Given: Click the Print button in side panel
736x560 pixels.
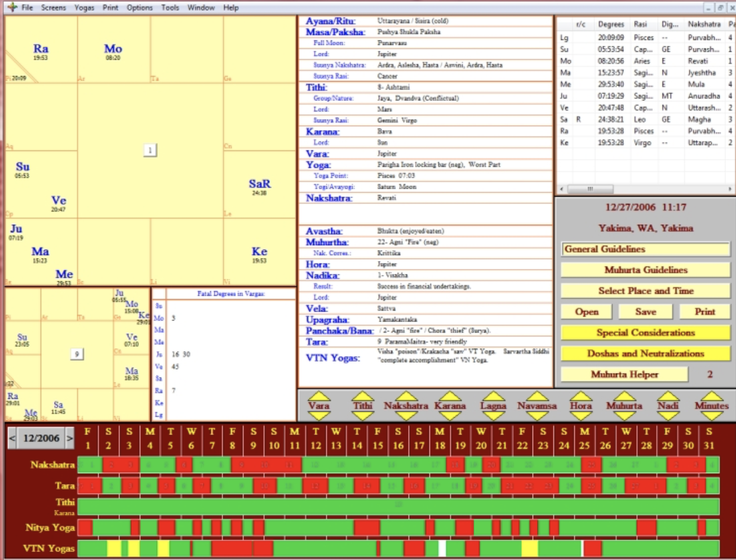Looking at the screenshot, I should [704, 312].
